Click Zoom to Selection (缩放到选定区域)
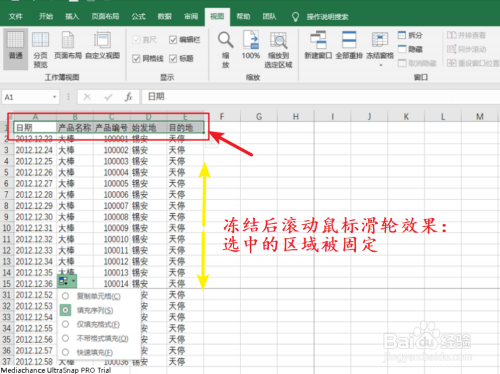Screen dimensions: 500x374 pos(278,49)
